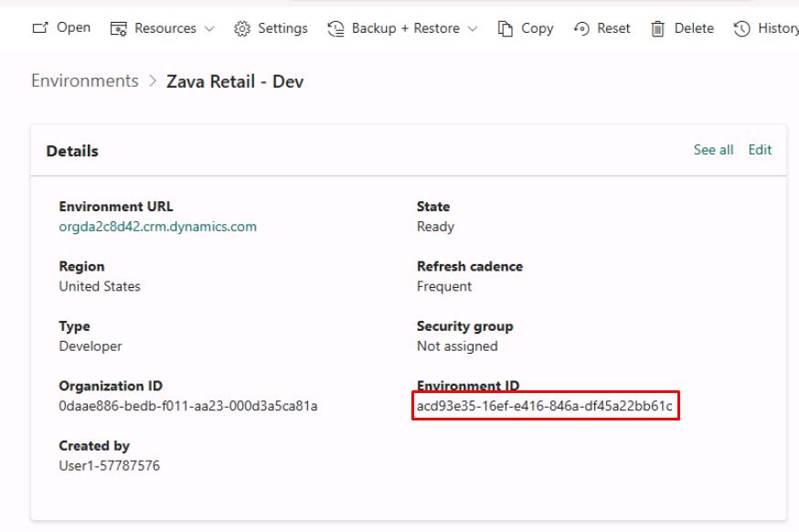Click the History clock icon
799x532 pixels.
click(742, 28)
